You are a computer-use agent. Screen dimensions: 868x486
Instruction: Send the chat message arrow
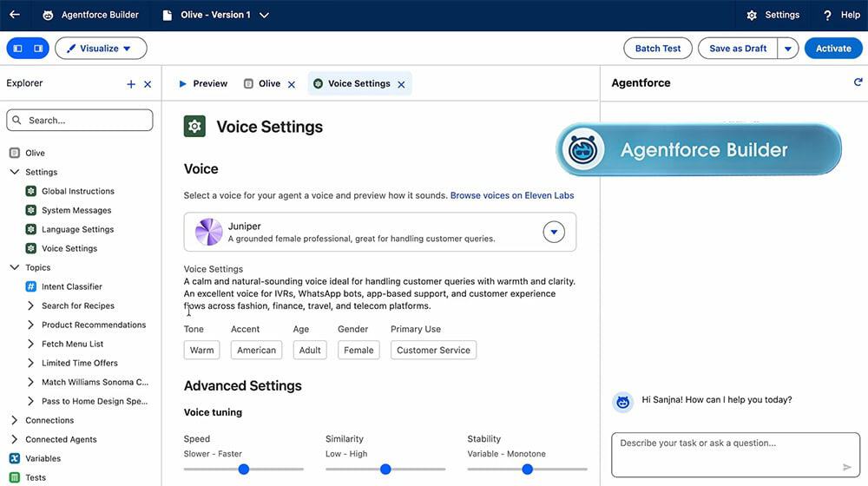coord(847,467)
